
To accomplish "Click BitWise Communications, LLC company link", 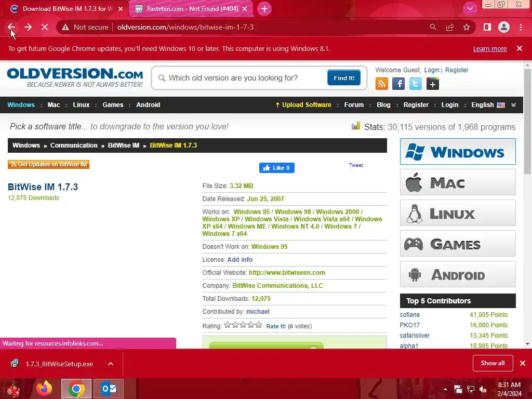I will point(277,285).
